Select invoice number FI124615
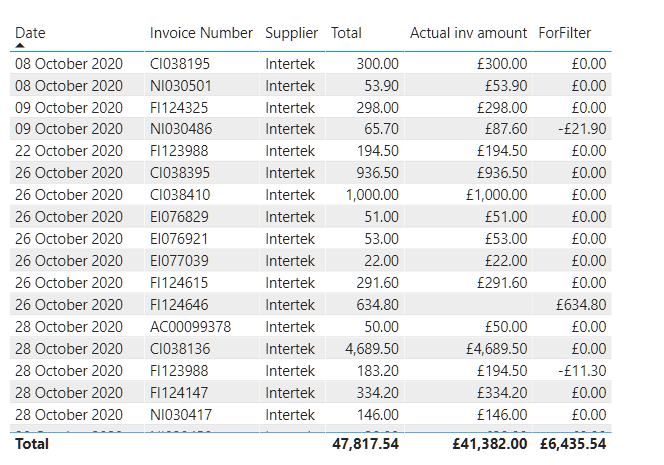 pos(179,283)
